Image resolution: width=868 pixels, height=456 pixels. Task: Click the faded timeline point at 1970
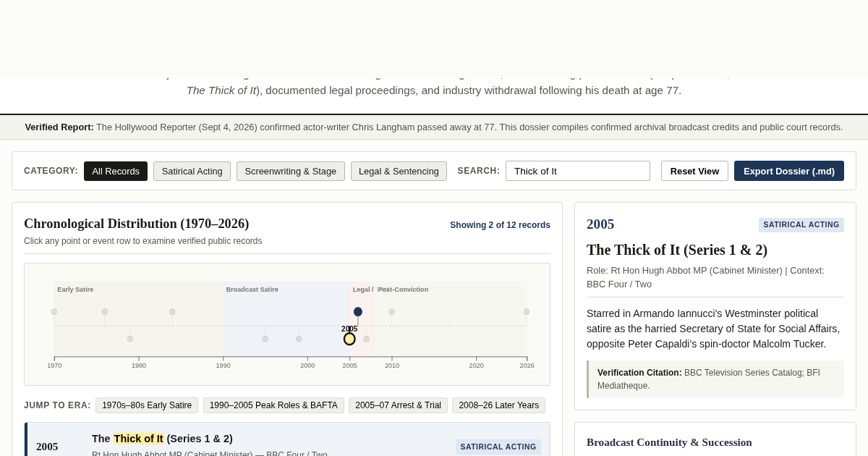(54, 312)
